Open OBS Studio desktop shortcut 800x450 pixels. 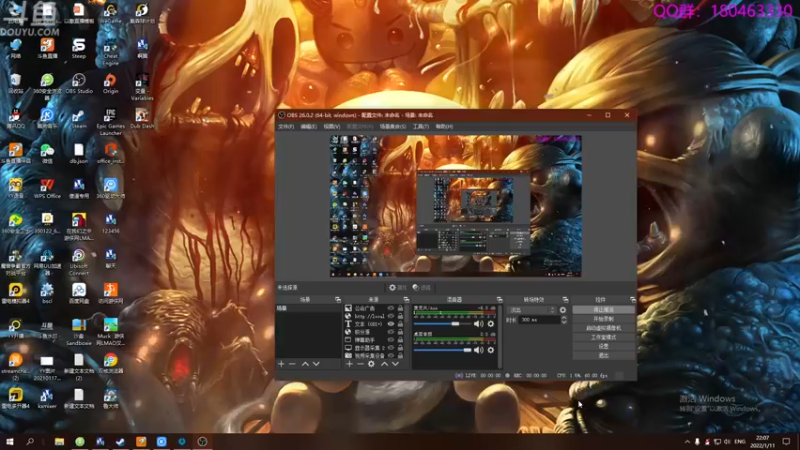pyautogui.click(x=79, y=84)
